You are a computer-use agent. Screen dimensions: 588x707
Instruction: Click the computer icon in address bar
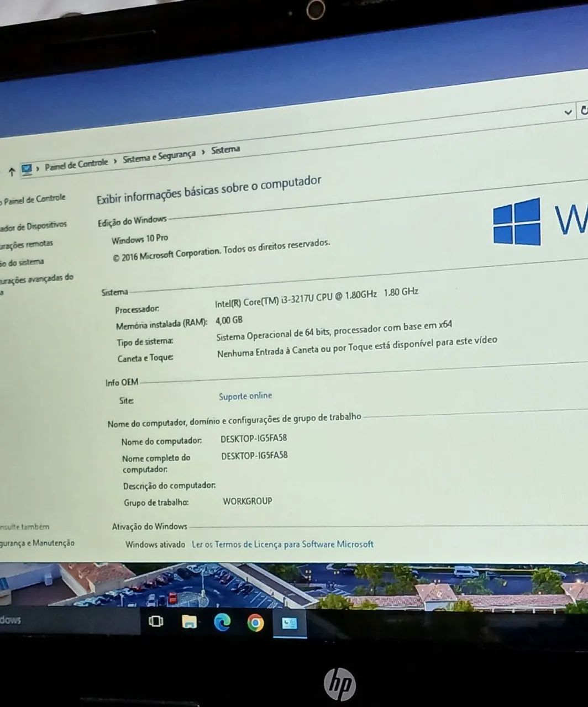pyautogui.click(x=27, y=168)
